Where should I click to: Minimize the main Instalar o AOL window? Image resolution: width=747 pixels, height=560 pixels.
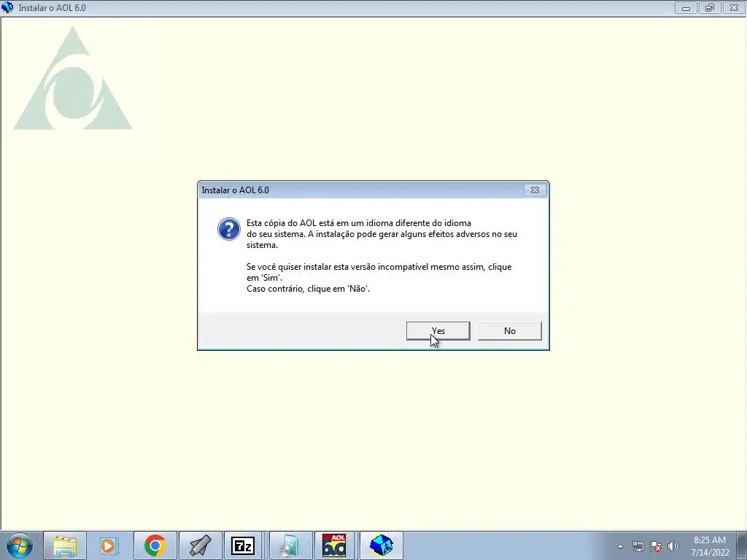[686, 7]
